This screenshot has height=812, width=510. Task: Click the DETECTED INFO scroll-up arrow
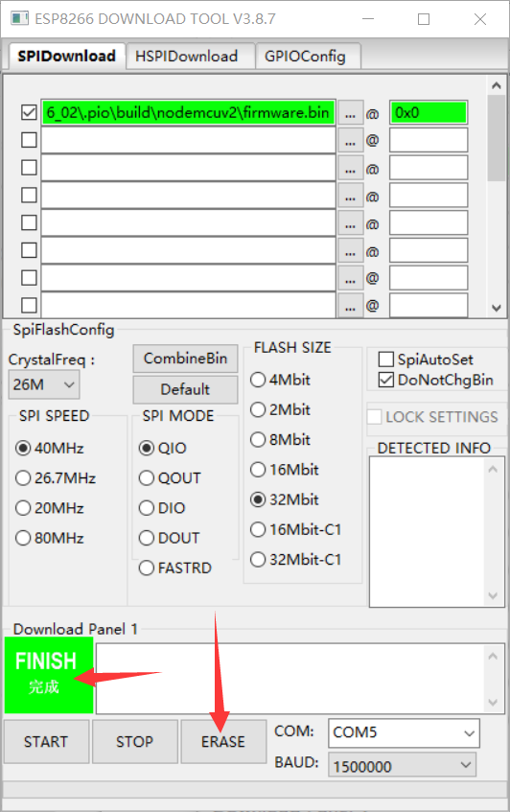click(493, 469)
